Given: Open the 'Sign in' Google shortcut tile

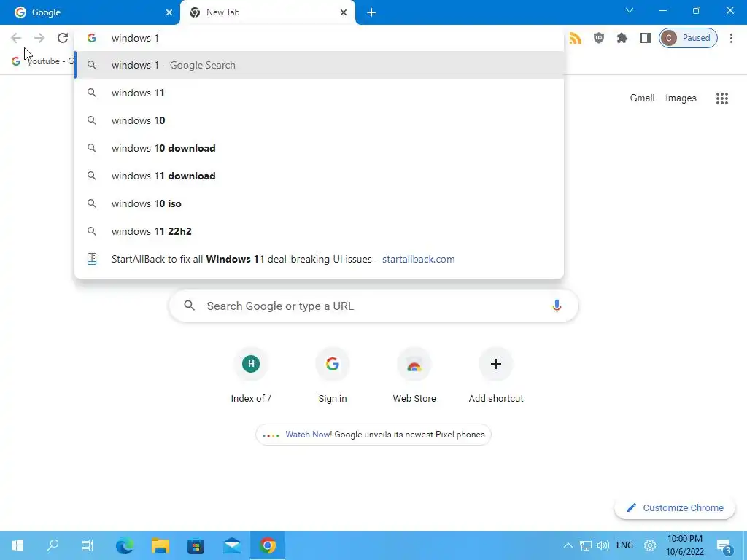Looking at the screenshot, I should coord(333,376).
